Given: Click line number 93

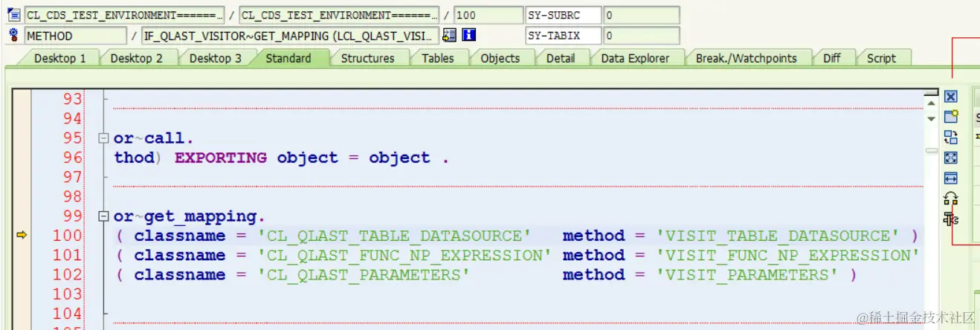Looking at the screenshot, I should point(73,99).
